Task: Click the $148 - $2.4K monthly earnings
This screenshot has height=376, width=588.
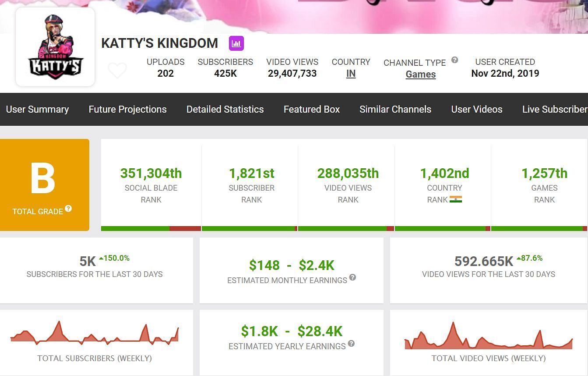Action: click(292, 265)
